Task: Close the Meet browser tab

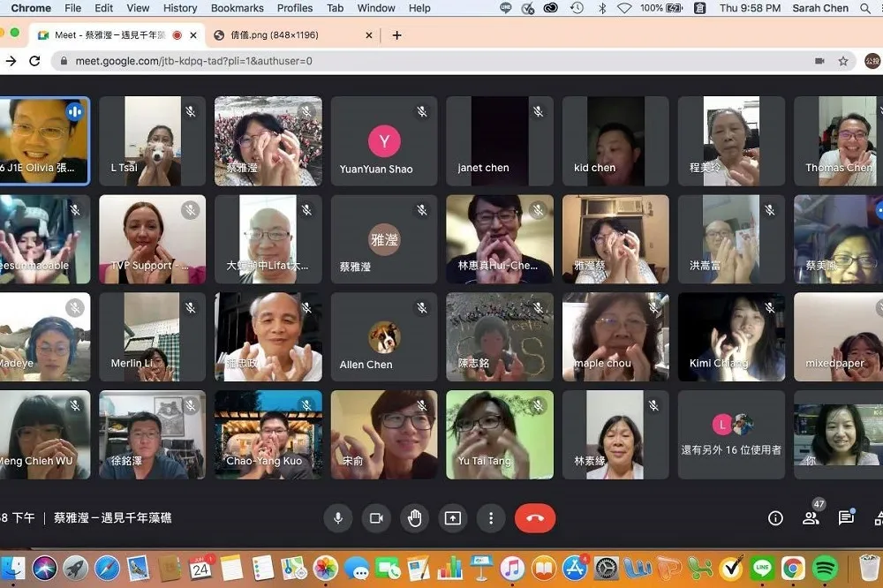Action: pos(193,35)
